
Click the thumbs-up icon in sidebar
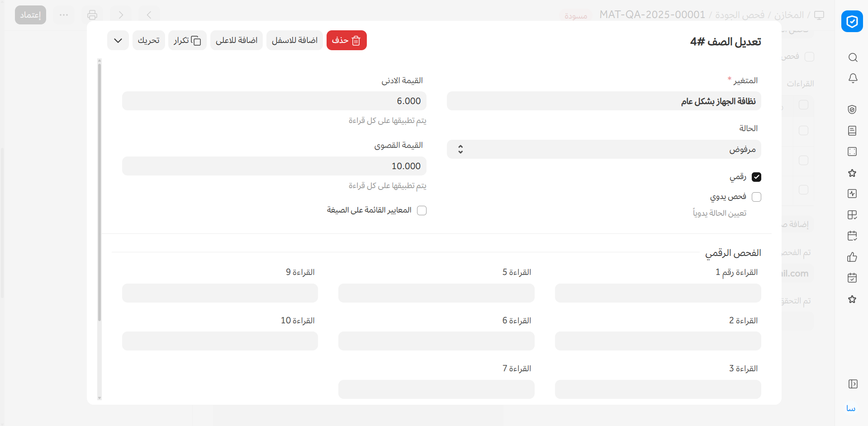pos(852,257)
